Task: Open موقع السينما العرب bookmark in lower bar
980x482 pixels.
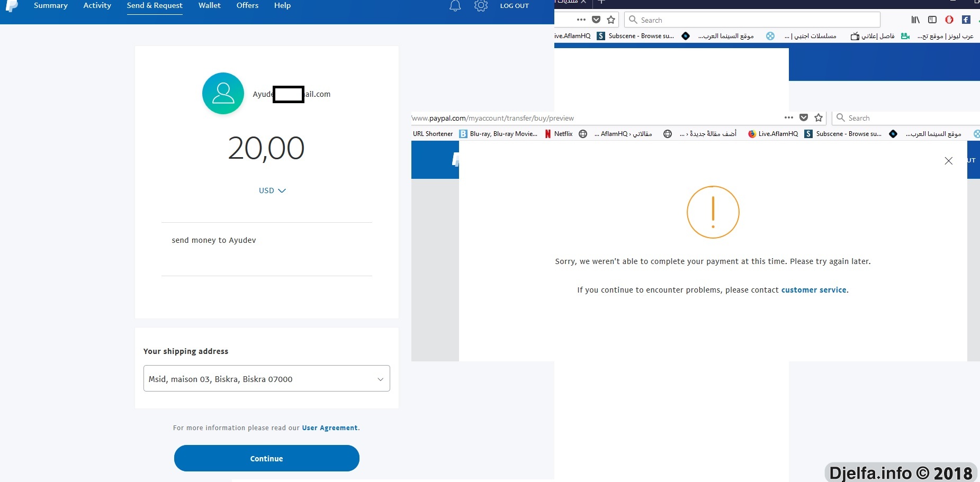Action: point(925,134)
